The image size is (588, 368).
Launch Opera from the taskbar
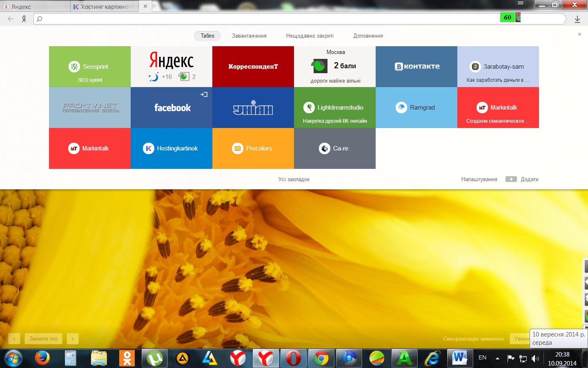coord(293,359)
